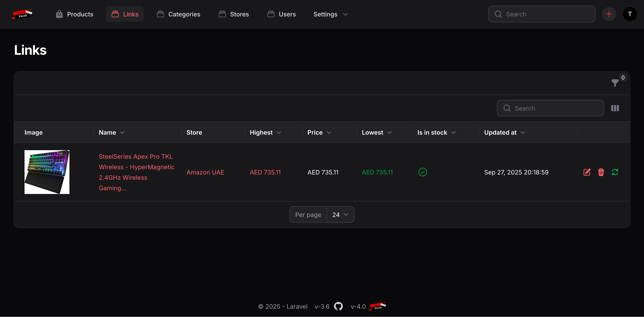Open the table filter funnel icon
The image size is (644, 317).
(615, 83)
